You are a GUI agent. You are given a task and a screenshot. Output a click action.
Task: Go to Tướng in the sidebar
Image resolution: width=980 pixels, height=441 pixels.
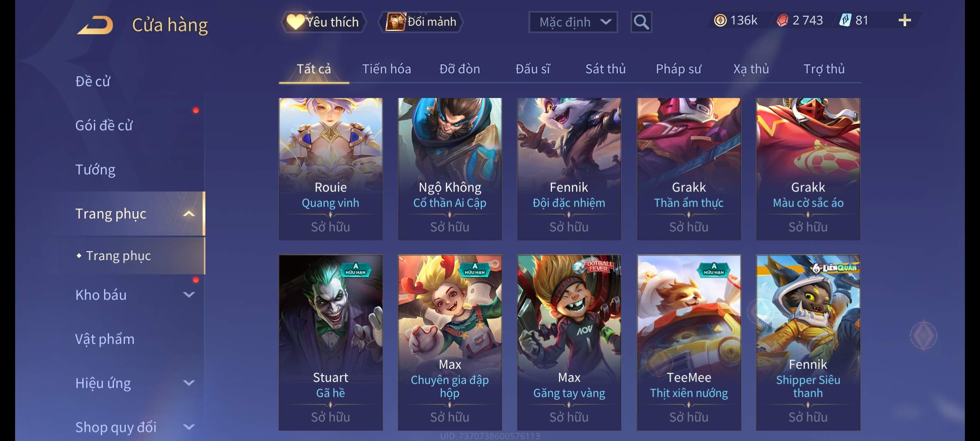coord(95,169)
